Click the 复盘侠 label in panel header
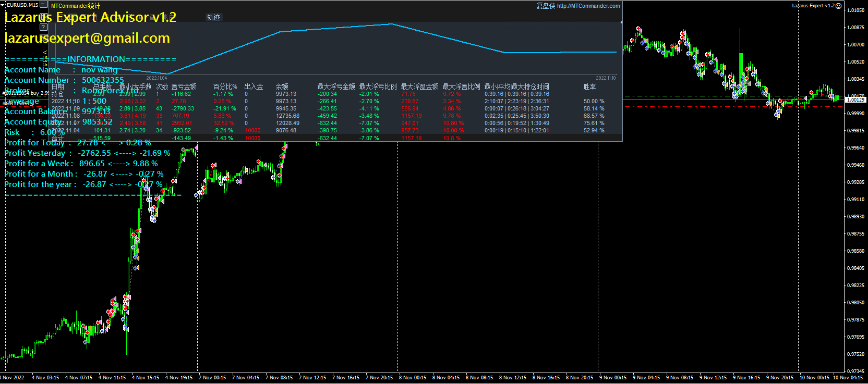Viewport: 868px width, 384px height. click(546, 6)
